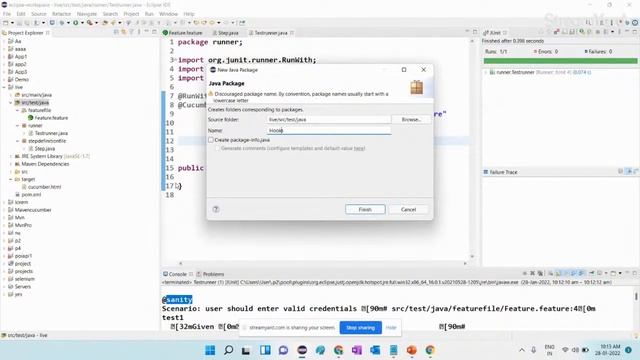Select cucumber.html in target folder
The width and height of the screenshot is (640, 360).
41,187
